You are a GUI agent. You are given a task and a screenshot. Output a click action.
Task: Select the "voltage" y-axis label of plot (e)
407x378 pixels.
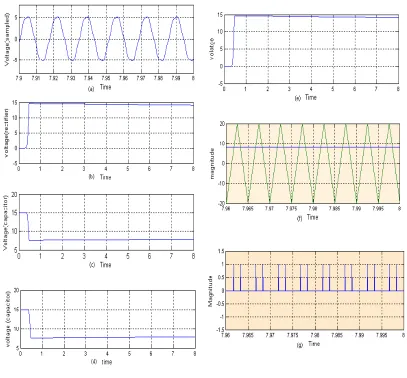212,49
